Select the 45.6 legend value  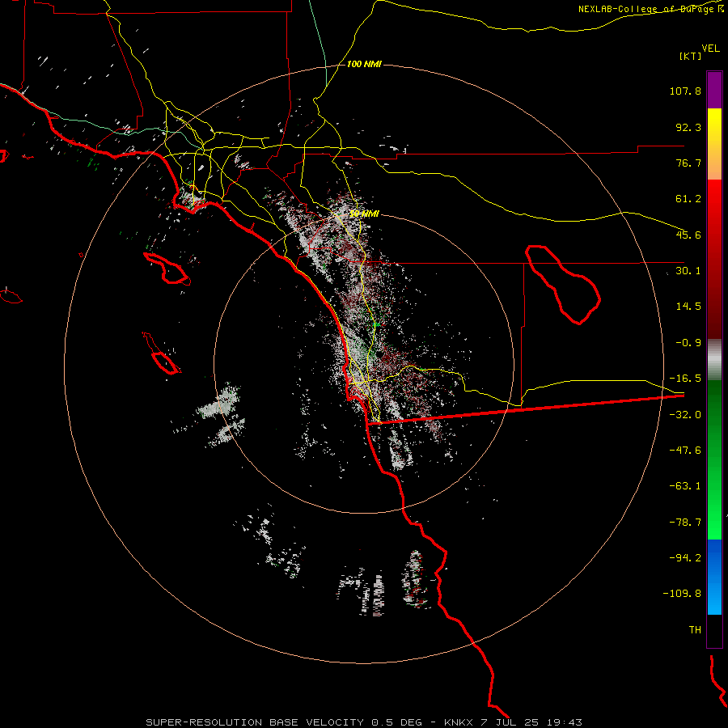point(688,235)
